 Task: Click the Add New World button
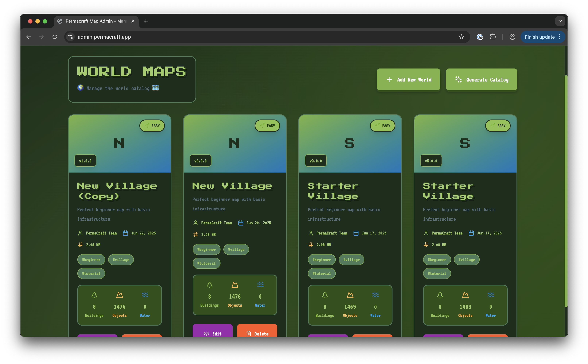point(408,79)
